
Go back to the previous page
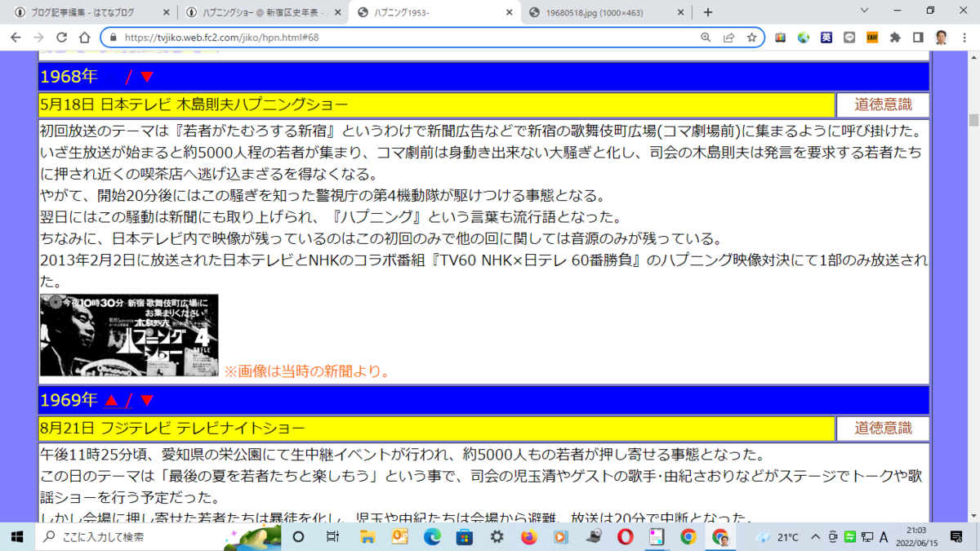[16, 38]
